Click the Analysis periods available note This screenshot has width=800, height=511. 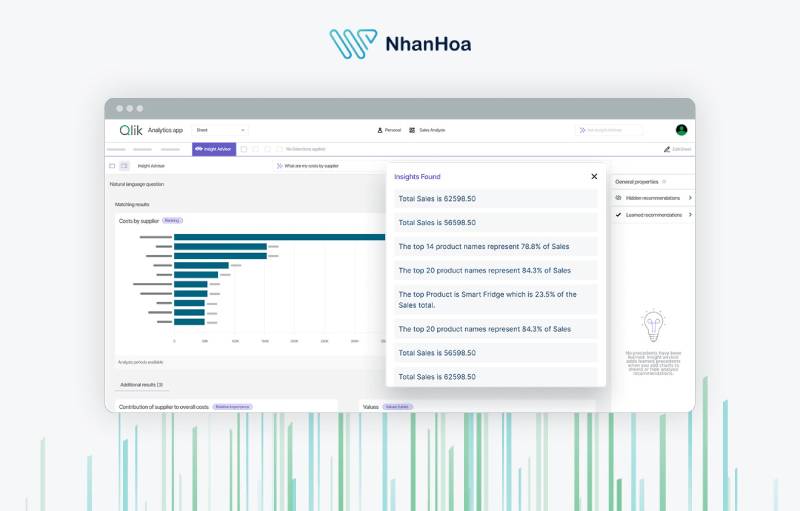(140, 363)
